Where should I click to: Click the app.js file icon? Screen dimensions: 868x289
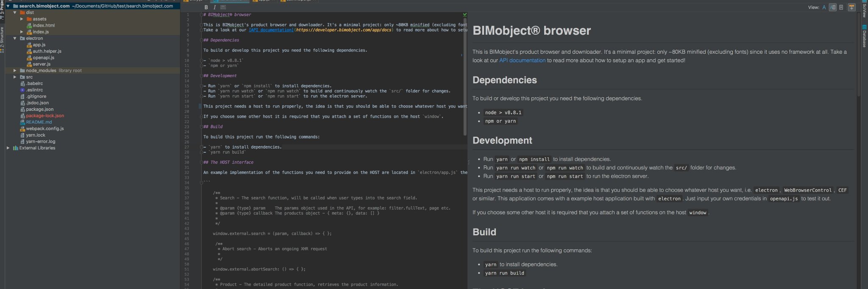29,45
